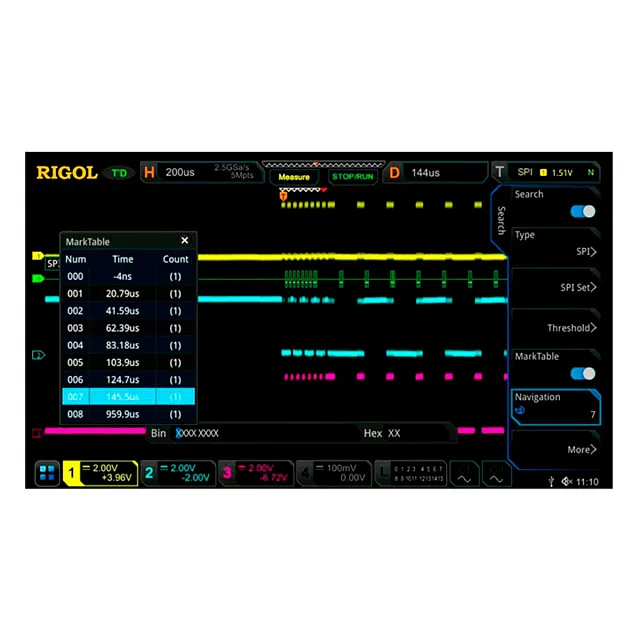Show More menu options

click(x=555, y=450)
